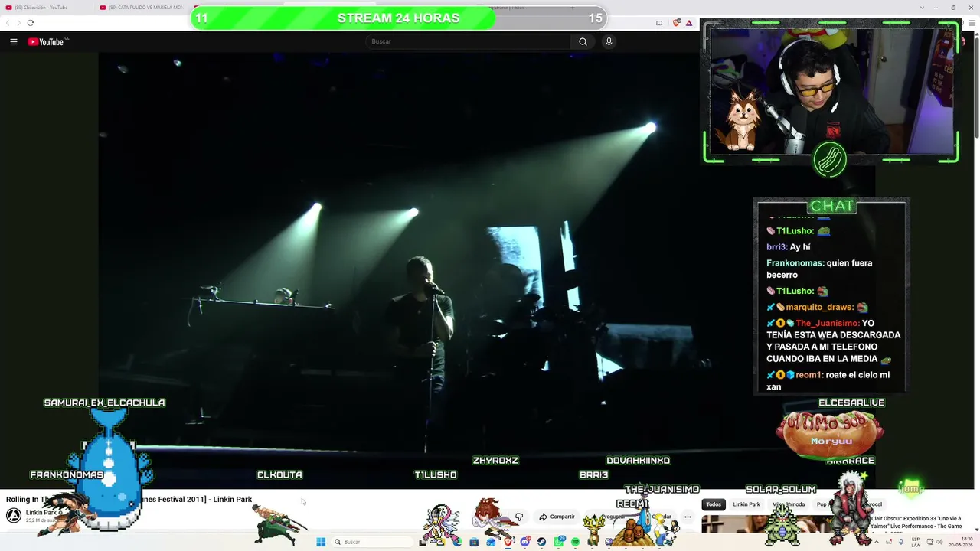Screen dimensions: 980x551
Task: Click the YouTube search field 'Buscar'
Action: point(468,41)
